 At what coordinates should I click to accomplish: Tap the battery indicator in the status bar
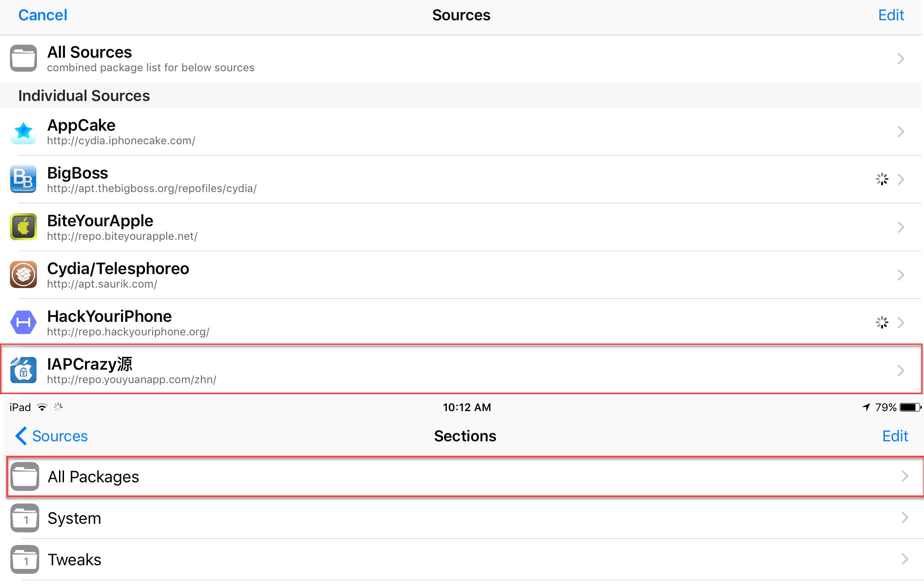pyautogui.click(x=910, y=407)
